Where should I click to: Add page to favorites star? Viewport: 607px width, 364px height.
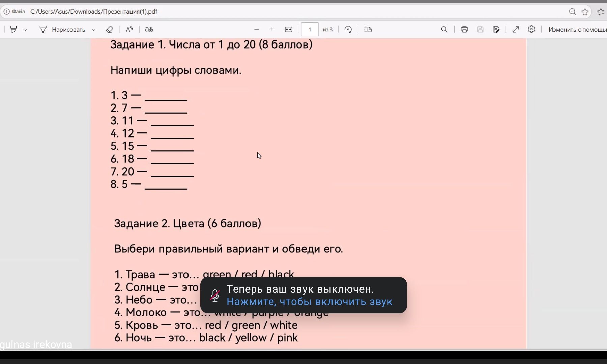coord(585,12)
